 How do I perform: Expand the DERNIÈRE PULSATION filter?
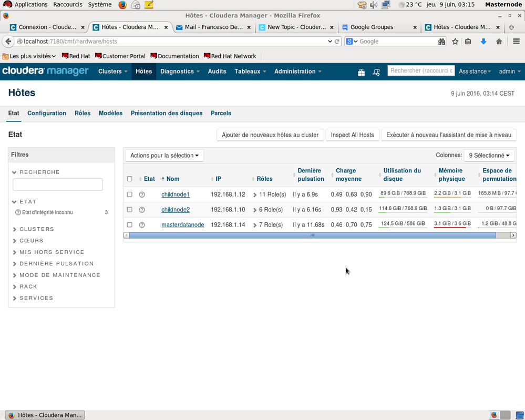pyautogui.click(x=53, y=263)
